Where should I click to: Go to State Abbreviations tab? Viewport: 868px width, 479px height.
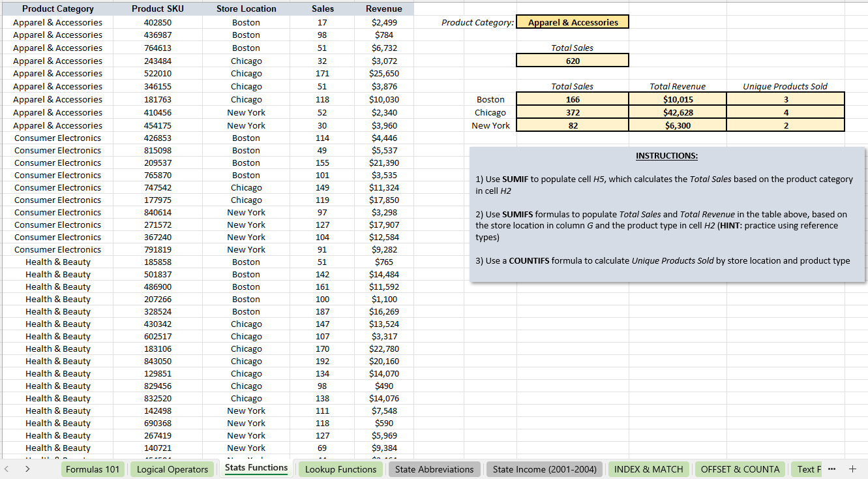pos(434,469)
